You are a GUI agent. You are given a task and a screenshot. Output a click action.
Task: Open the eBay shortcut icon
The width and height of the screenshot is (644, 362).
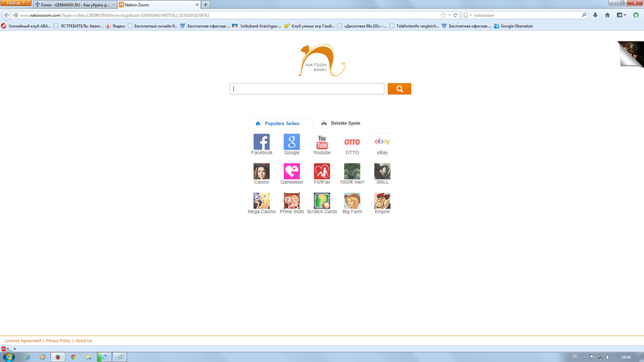pyautogui.click(x=382, y=141)
